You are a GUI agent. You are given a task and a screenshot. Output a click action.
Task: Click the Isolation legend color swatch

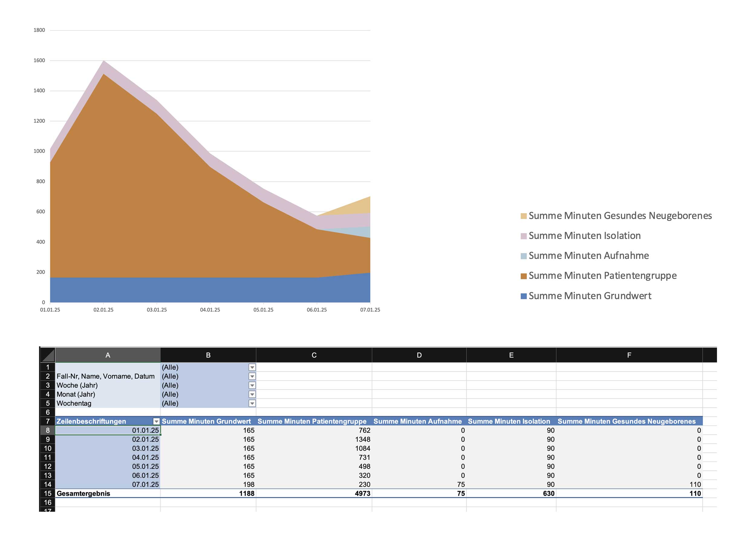click(x=523, y=236)
